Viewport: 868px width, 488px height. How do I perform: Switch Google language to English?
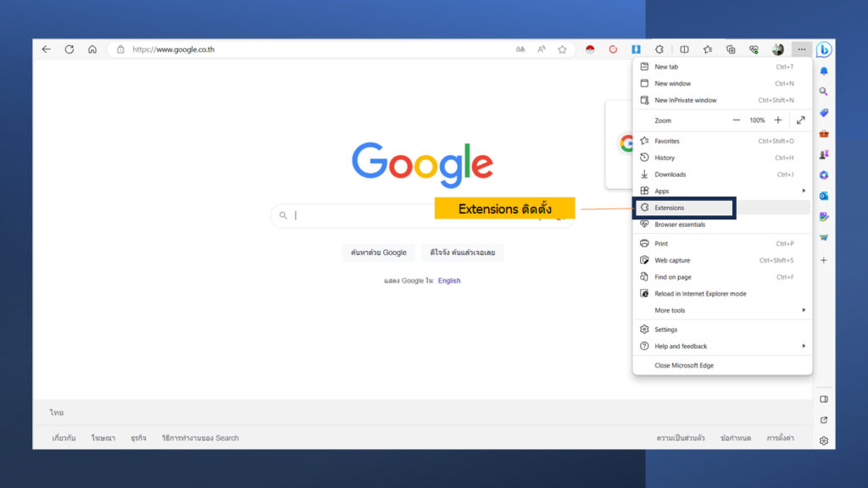(x=449, y=280)
